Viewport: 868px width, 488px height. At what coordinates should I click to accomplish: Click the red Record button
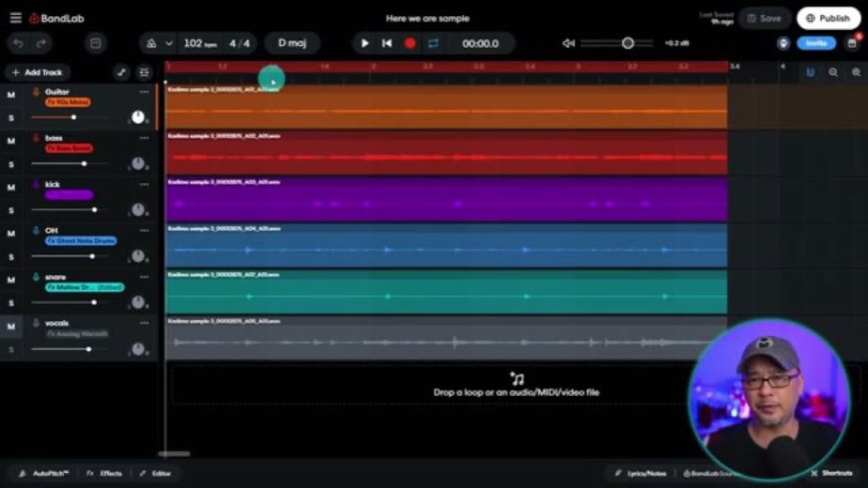point(410,43)
